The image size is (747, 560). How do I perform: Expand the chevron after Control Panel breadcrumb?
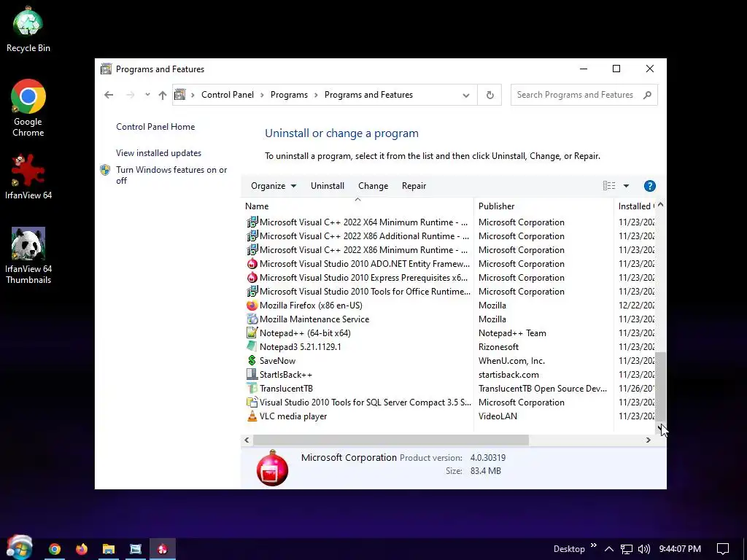[x=262, y=95]
